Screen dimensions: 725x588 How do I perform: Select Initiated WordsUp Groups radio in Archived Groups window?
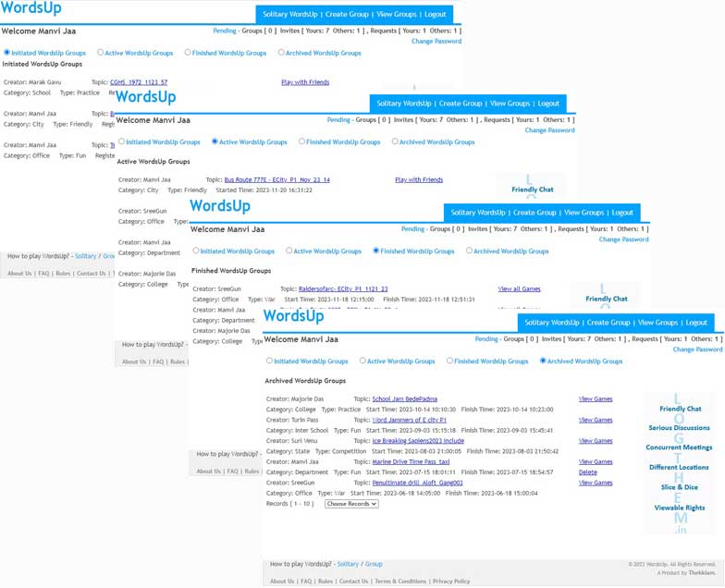[x=270, y=361]
